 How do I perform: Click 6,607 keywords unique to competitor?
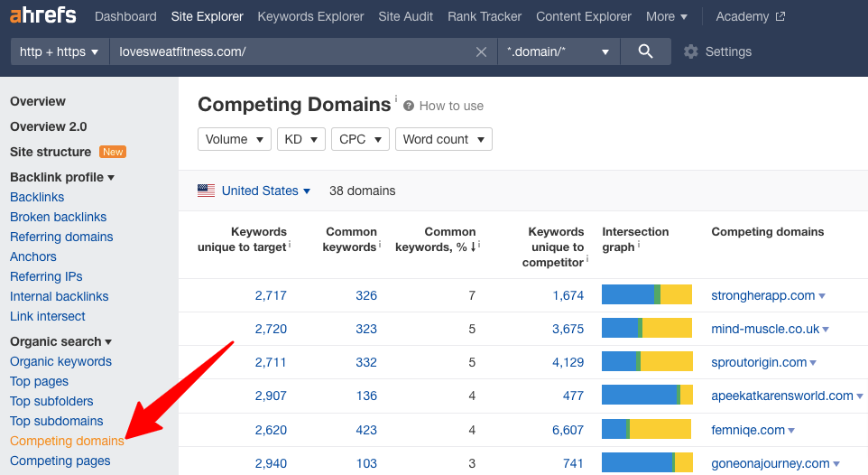coord(568,430)
